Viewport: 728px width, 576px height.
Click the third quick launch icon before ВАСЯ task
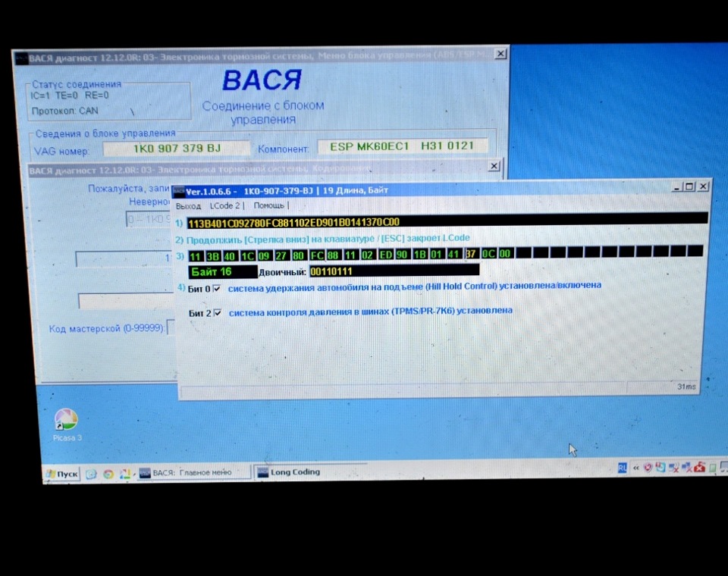tap(124, 474)
